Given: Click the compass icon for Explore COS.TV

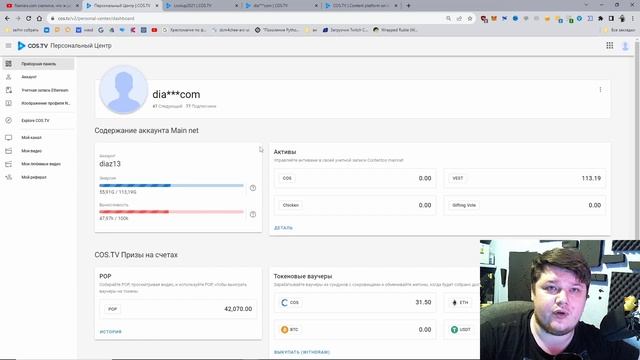Looking at the screenshot, I should click(x=9, y=120).
